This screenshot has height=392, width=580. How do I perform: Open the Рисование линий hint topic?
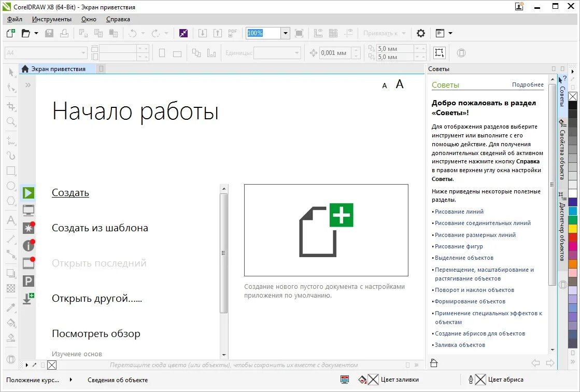tap(459, 212)
